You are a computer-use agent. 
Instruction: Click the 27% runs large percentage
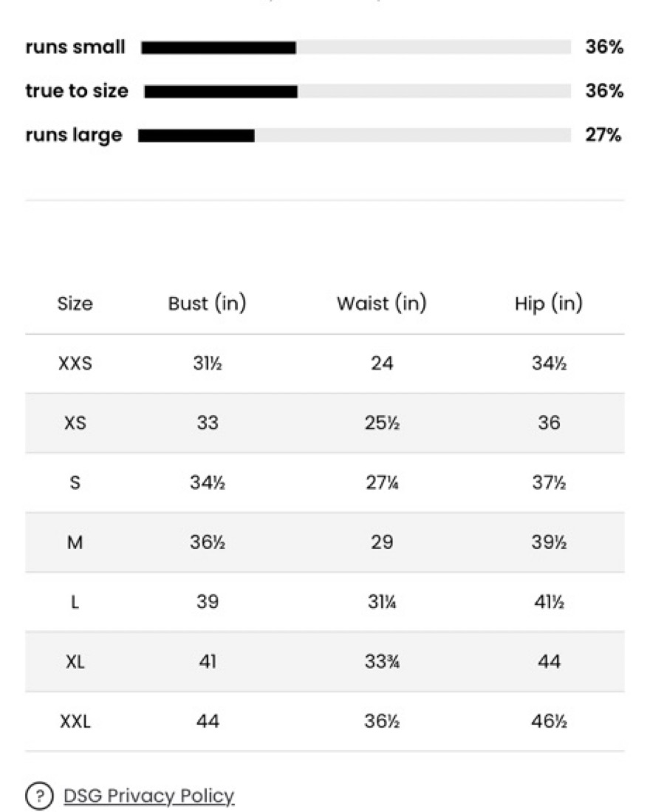pos(603,135)
